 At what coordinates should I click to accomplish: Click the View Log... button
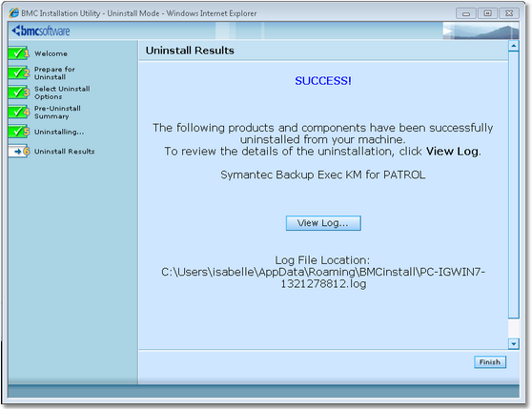point(323,223)
